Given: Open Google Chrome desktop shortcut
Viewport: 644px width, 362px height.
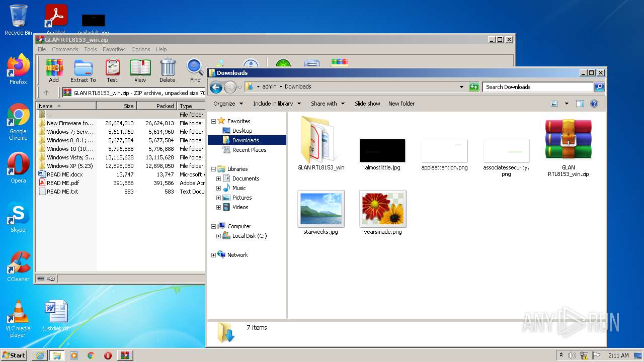Looking at the screenshot, I should [x=18, y=122].
